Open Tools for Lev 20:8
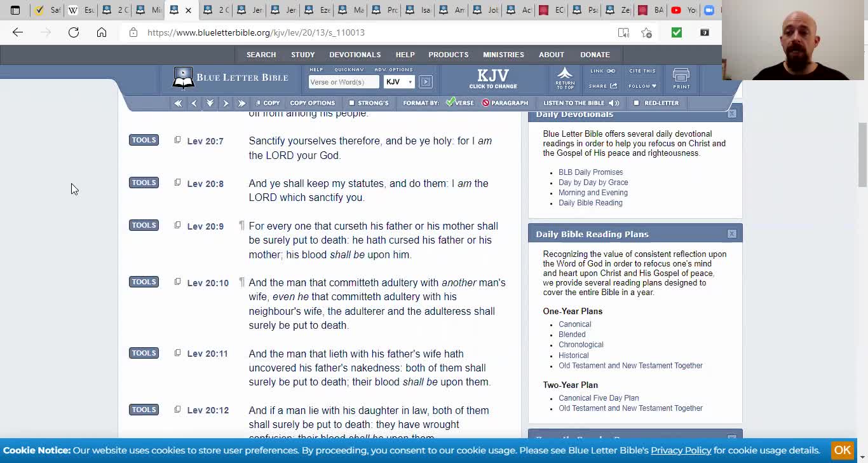Screen dimensions: 868x463 pos(144,183)
